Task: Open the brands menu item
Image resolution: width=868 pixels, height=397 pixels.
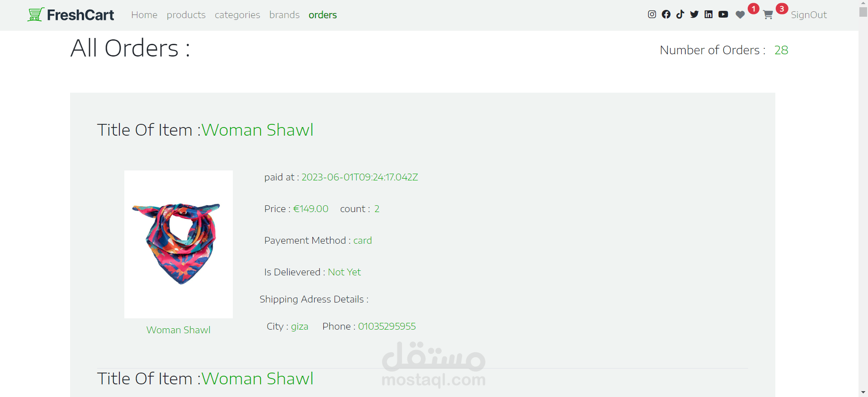Action: point(284,15)
